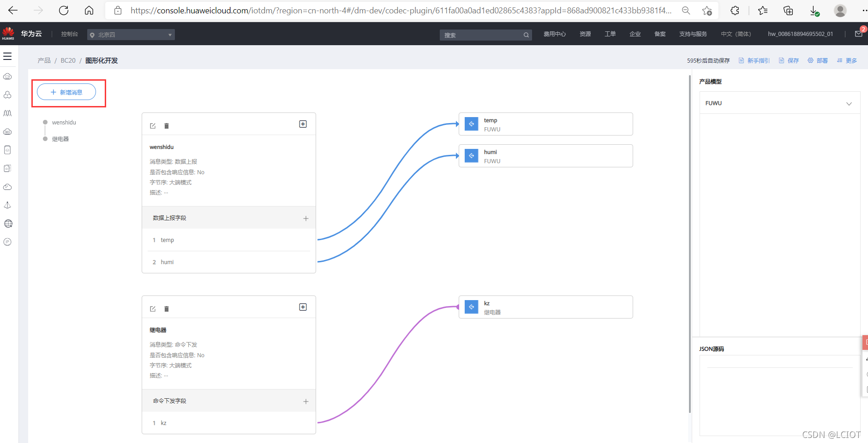Select the humi field row
The height and width of the screenshot is (443, 868).
point(229,262)
